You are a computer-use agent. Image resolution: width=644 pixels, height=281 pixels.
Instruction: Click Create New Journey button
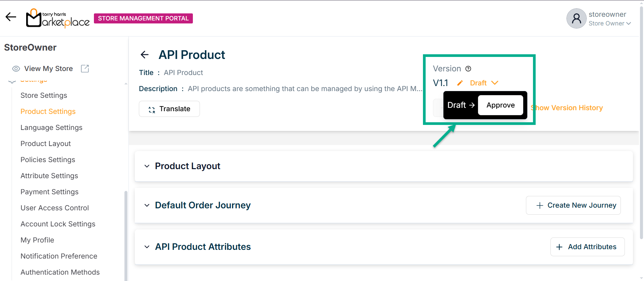coord(573,205)
